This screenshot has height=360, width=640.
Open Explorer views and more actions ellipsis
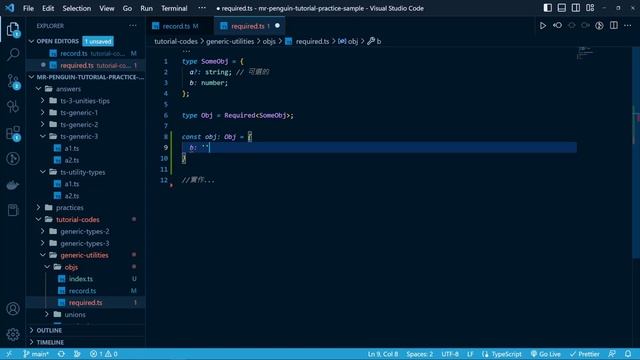pyautogui.click(x=133, y=26)
